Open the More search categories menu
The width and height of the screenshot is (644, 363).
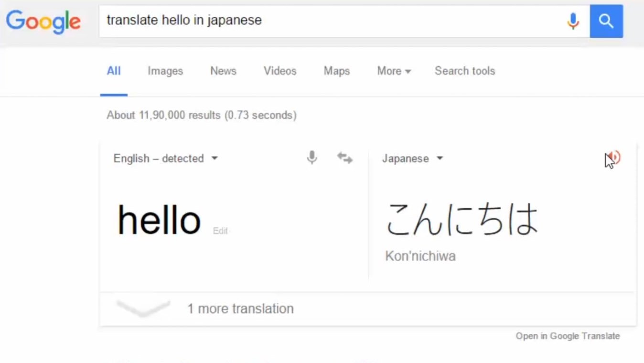coord(394,71)
